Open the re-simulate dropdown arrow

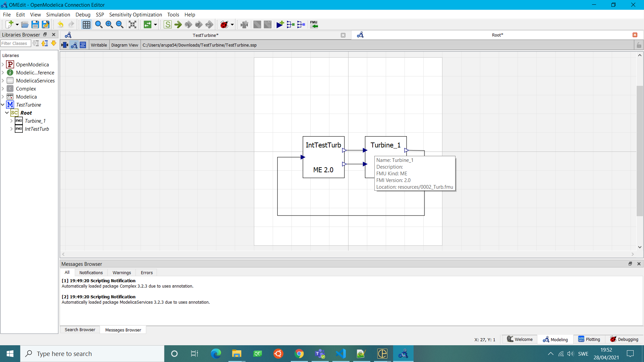pyautogui.click(x=155, y=24)
